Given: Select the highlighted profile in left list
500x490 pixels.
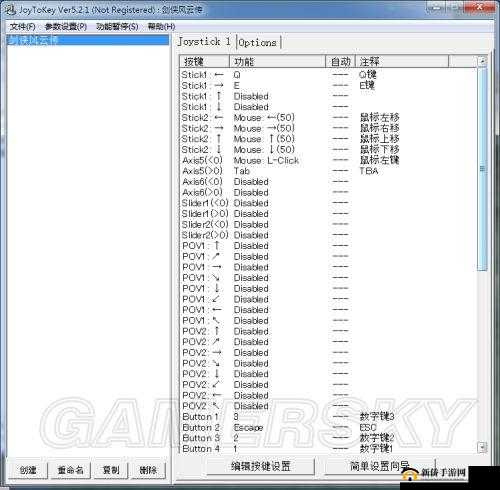Looking at the screenshot, I should point(88,40).
